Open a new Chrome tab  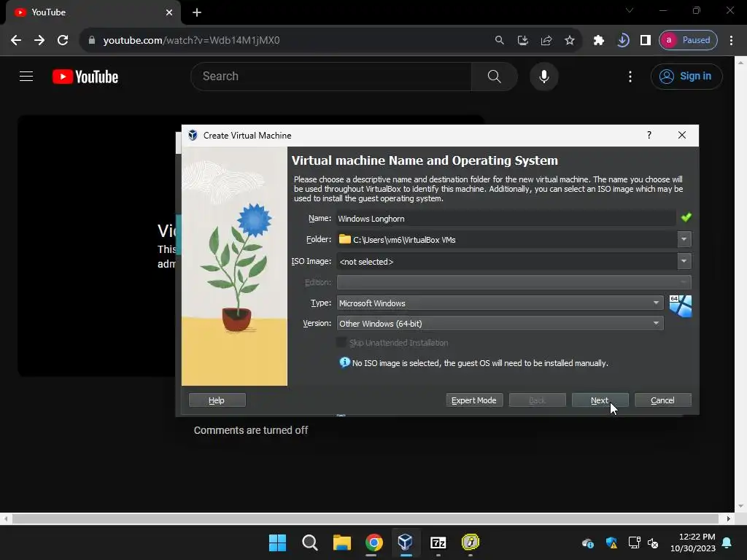point(197,12)
